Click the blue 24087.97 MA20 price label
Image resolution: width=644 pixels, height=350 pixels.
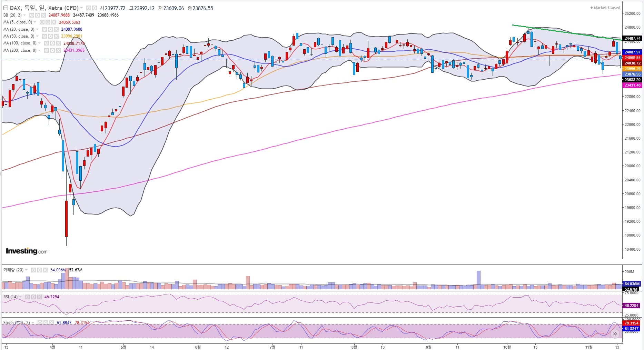click(x=632, y=52)
